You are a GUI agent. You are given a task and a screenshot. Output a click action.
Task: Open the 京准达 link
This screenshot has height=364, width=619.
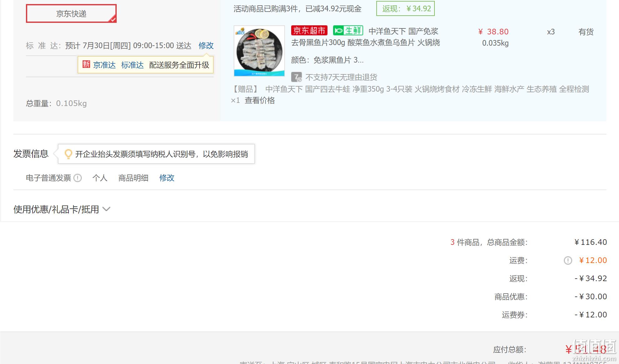click(104, 65)
